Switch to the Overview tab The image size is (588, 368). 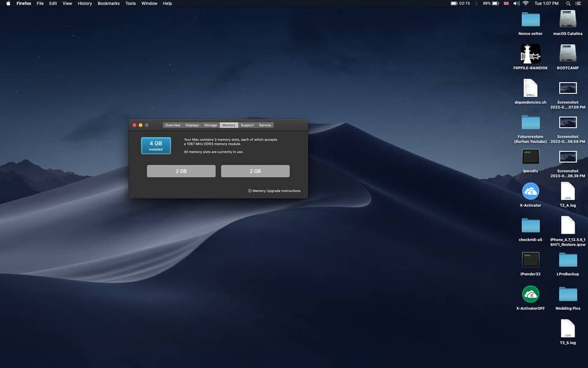click(173, 125)
